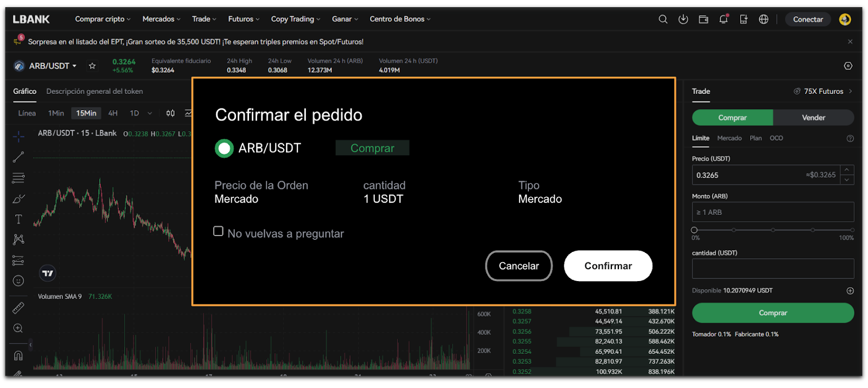This screenshot has height=388, width=868.
Task: Select the patterns tool
Action: click(x=18, y=239)
